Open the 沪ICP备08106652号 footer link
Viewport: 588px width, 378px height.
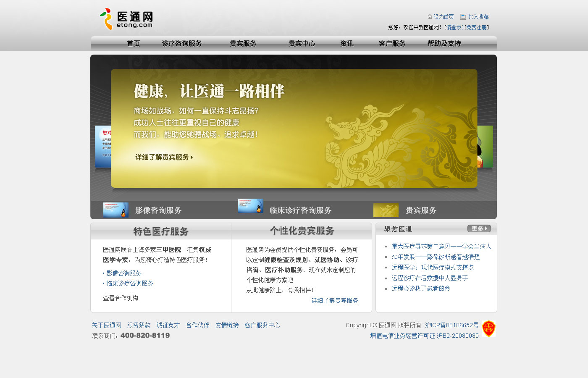pyautogui.click(x=451, y=325)
